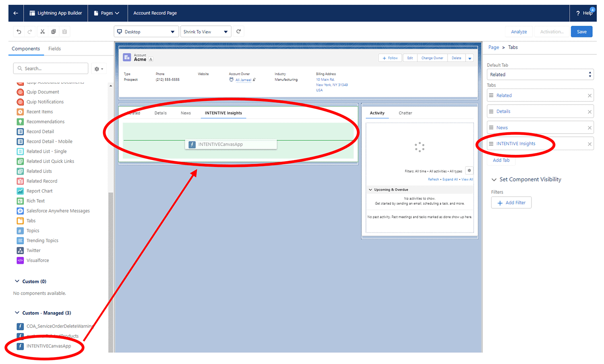Click the Page breadcrumb link
The height and width of the screenshot is (364, 604).
tap(494, 47)
